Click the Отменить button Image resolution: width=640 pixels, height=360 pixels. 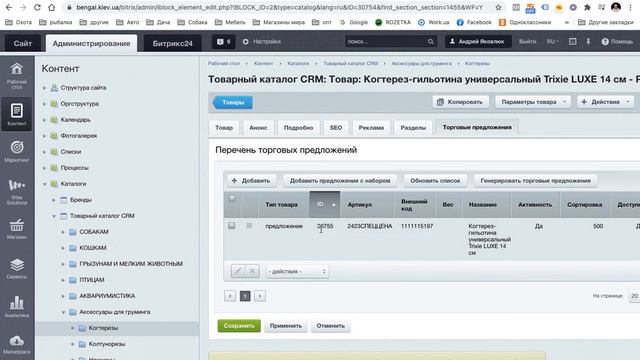(x=331, y=326)
